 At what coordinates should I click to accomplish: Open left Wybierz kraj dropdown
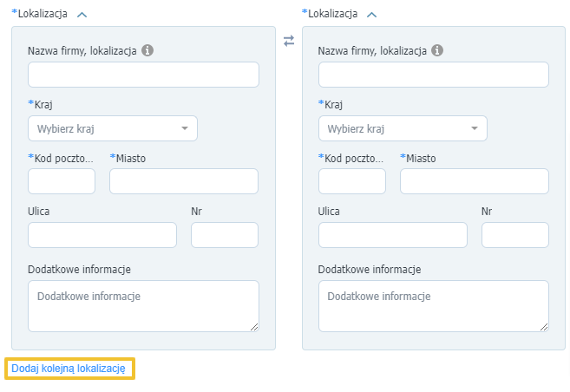tap(113, 128)
